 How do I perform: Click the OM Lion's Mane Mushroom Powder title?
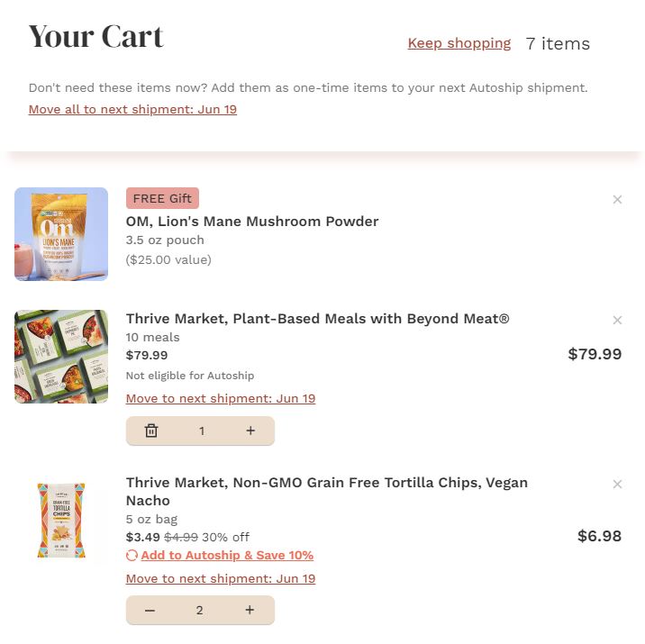click(x=252, y=222)
